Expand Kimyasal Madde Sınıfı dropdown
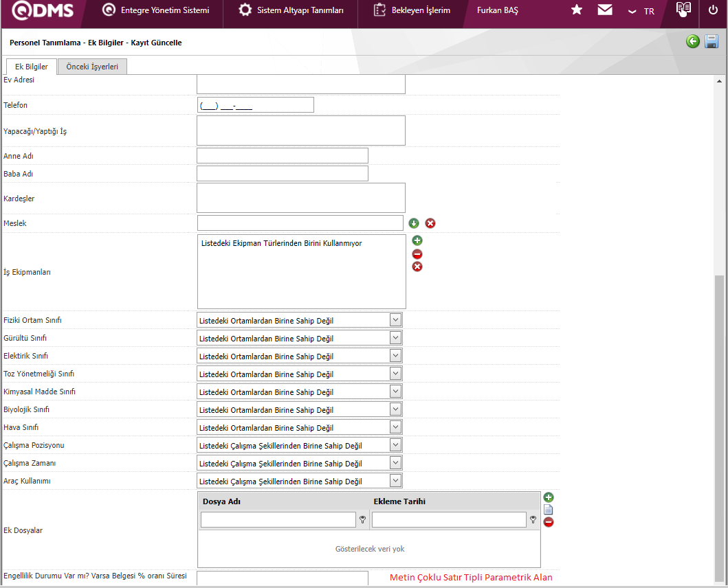Image resolution: width=728 pixels, height=588 pixels. (x=395, y=392)
